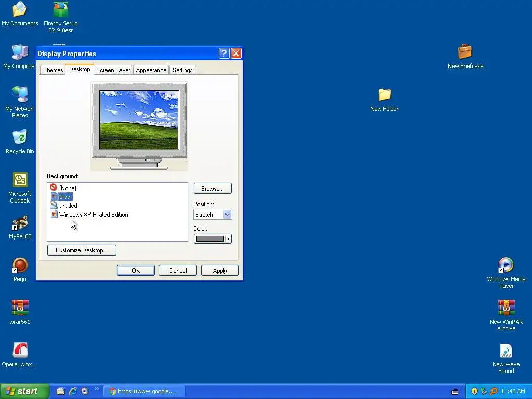Close the Display Properties dialog

[x=236, y=54]
